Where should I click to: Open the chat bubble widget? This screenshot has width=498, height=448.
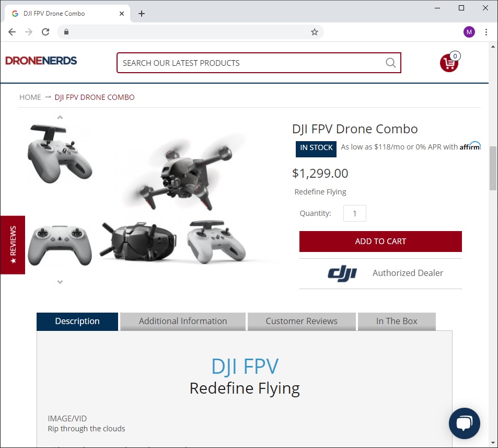tap(465, 423)
